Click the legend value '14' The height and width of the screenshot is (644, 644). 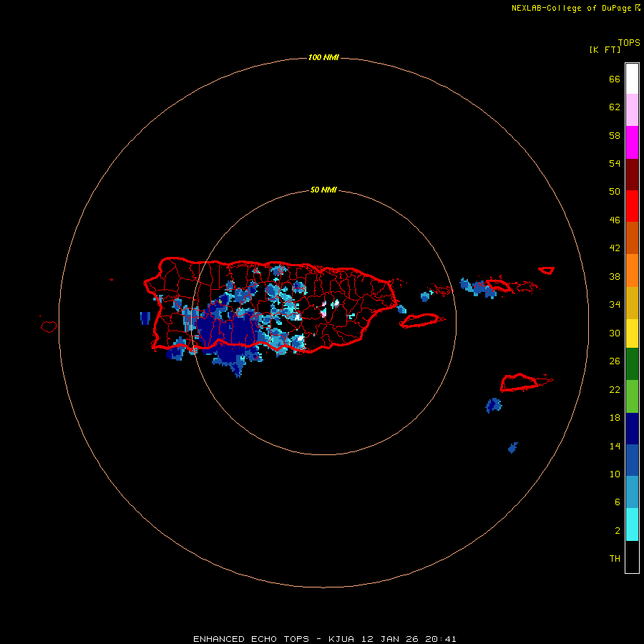[x=615, y=446]
